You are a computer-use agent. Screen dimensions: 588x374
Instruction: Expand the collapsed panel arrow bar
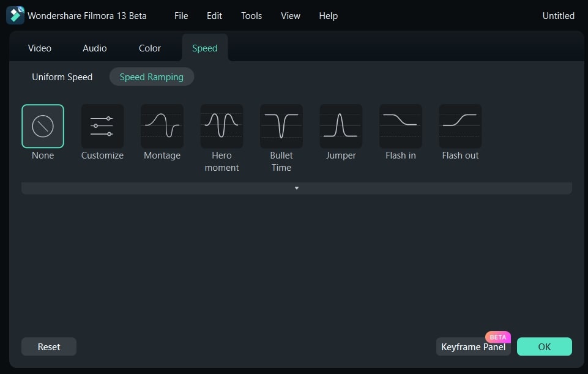[x=297, y=189]
